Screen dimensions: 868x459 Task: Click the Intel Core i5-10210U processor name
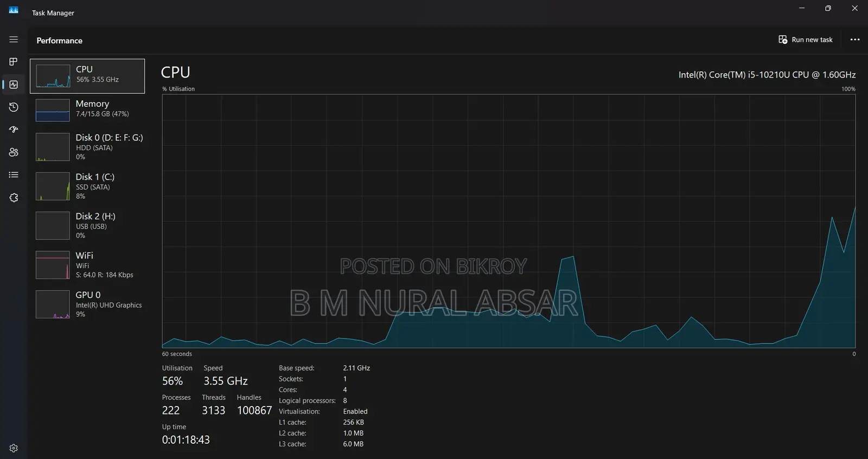(767, 75)
